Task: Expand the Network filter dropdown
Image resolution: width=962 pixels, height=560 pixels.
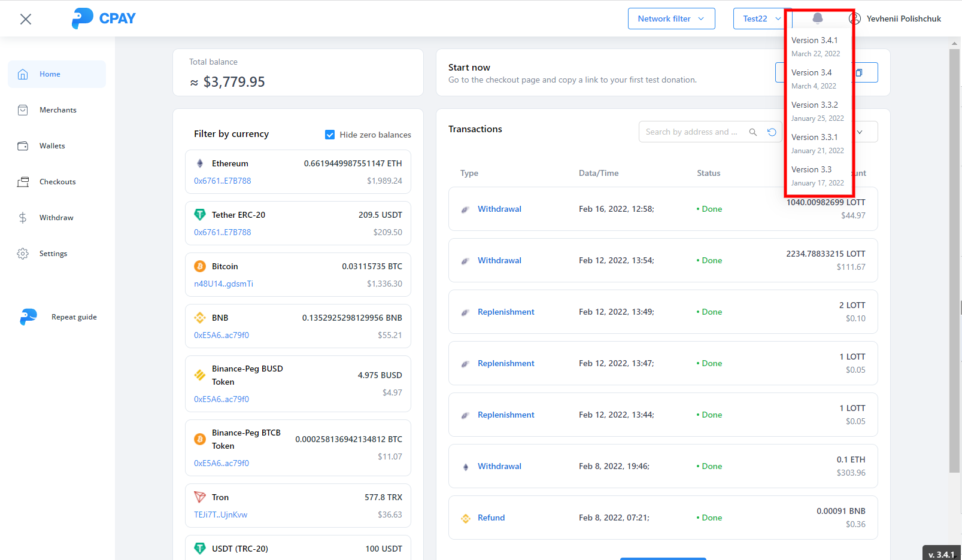Action: [x=671, y=19]
